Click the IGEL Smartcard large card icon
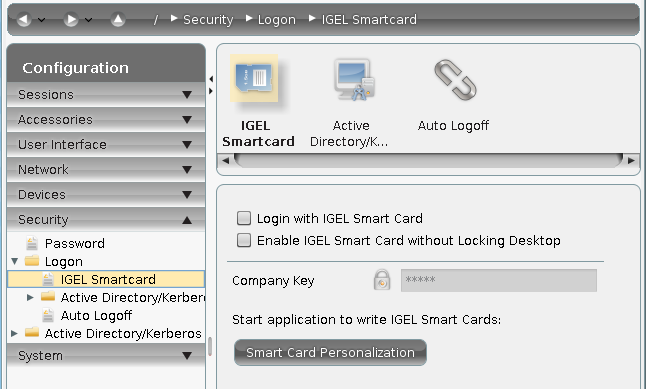The height and width of the screenshot is (389, 647). (x=254, y=78)
